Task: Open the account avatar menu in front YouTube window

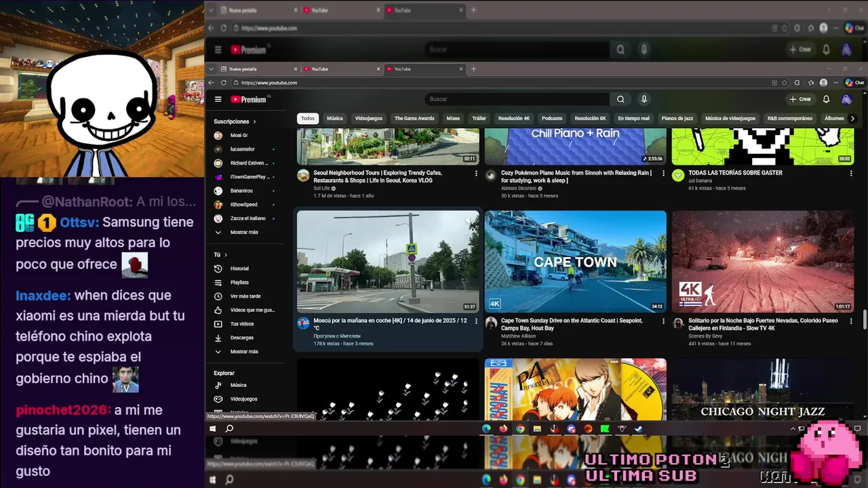Action: [846, 99]
